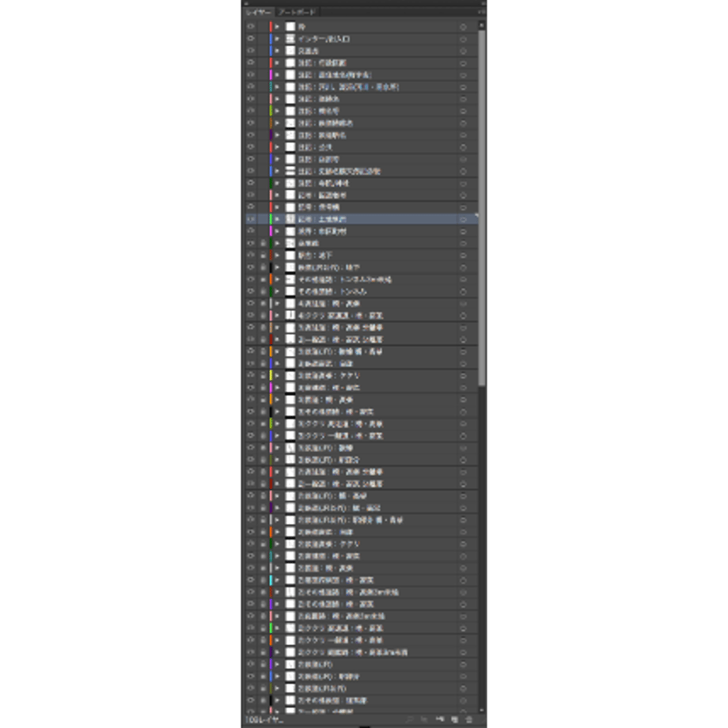Click the layer list scroll-up arrow
This screenshot has height=728, width=728.
481,25
